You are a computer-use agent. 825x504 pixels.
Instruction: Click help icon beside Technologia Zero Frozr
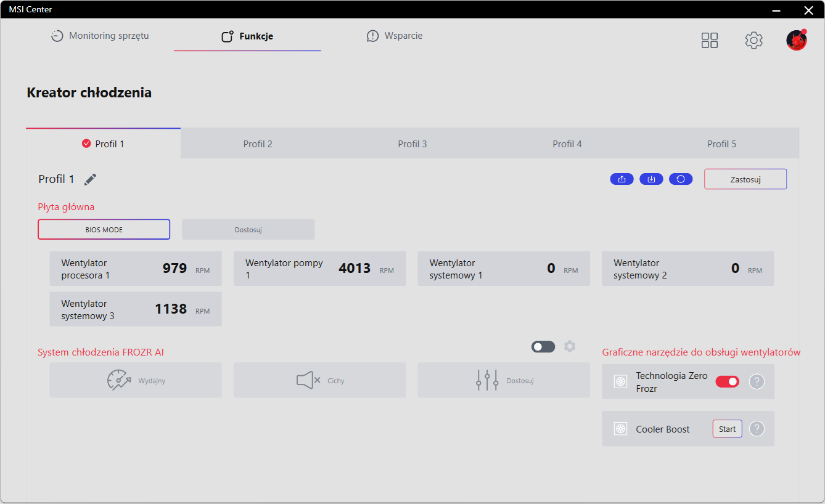pos(757,382)
